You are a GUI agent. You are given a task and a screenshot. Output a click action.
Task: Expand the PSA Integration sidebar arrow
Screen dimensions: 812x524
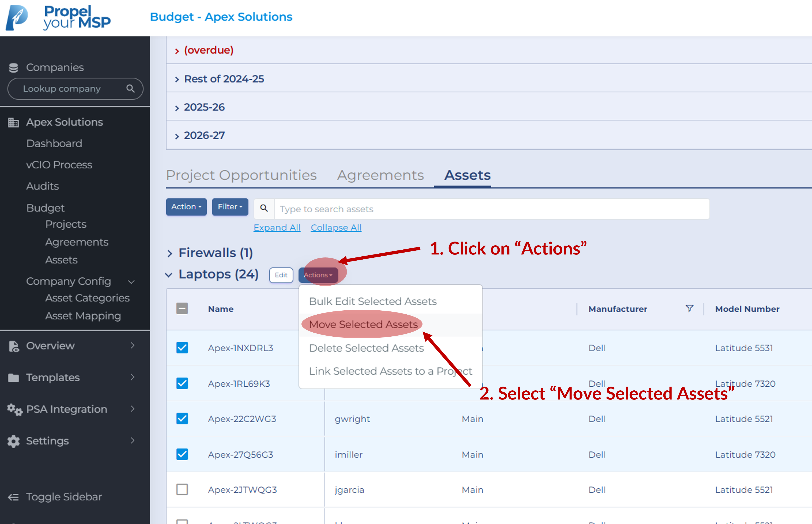(x=133, y=409)
